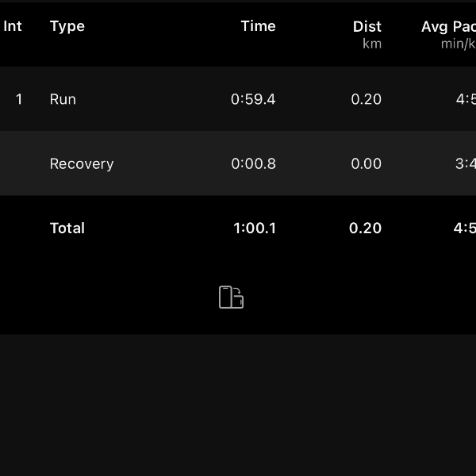Click interval number 1
The width and height of the screenshot is (476, 476).
tap(19, 99)
